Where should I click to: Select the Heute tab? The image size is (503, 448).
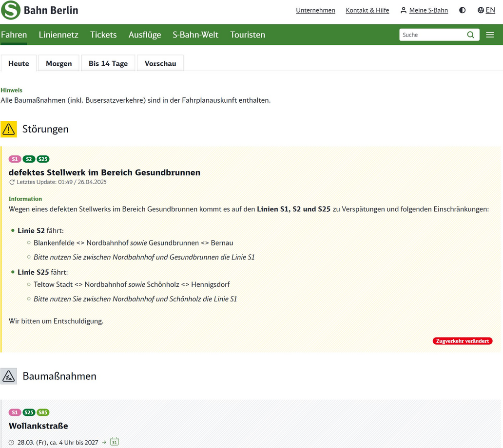click(x=19, y=63)
